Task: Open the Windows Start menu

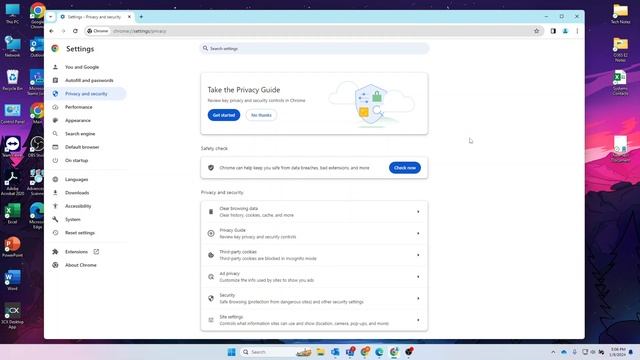Action: pos(231,352)
